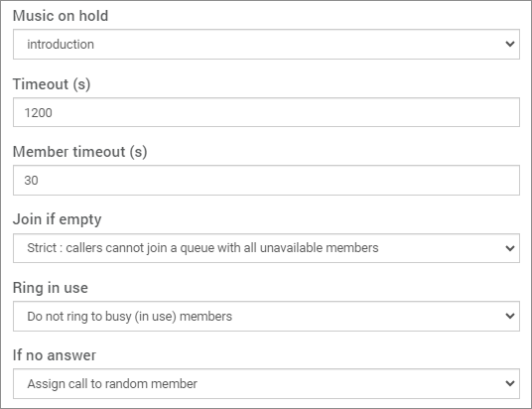The width and height of the screenshot is (532, 409).
Task: Open the If no answer dropdown
Action: 266,383
